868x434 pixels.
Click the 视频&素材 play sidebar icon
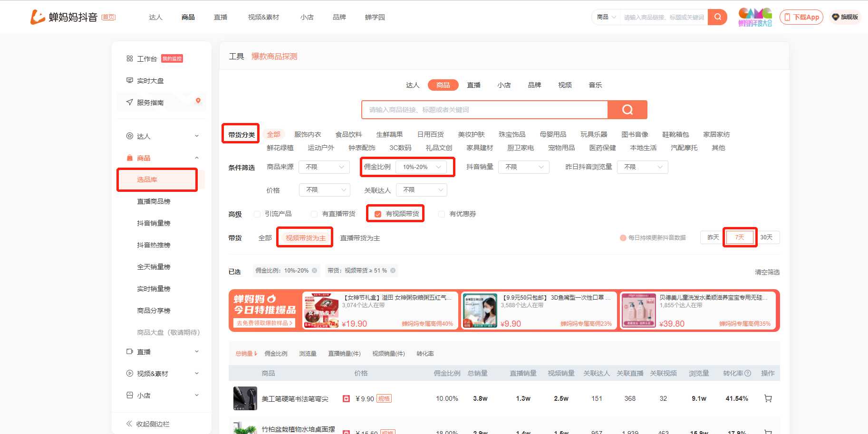coord(129,373)
